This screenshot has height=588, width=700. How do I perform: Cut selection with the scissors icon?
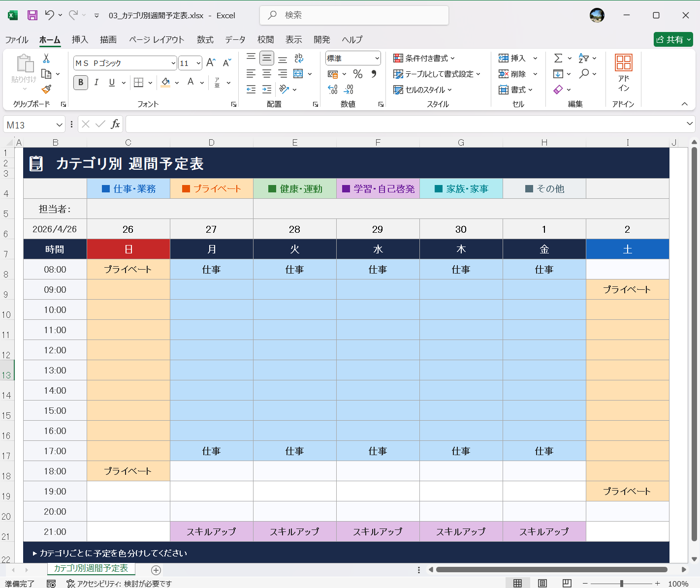coord(46,58)
